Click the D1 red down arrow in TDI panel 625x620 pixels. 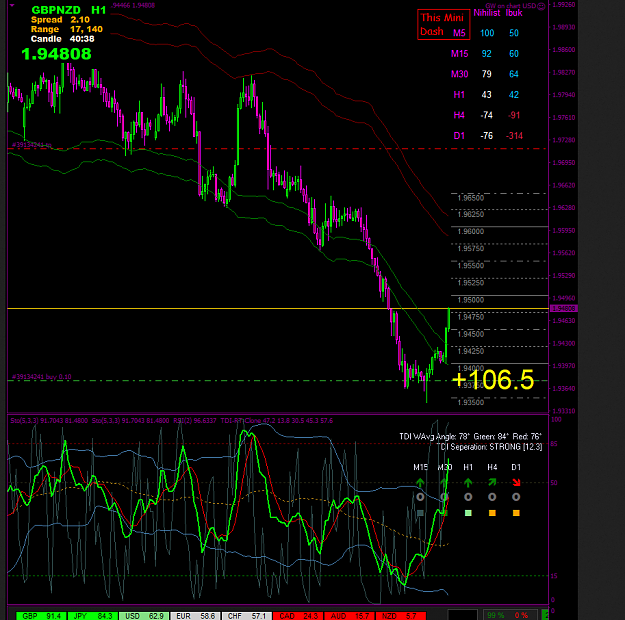pyautogui.click(x=516, y=482)
